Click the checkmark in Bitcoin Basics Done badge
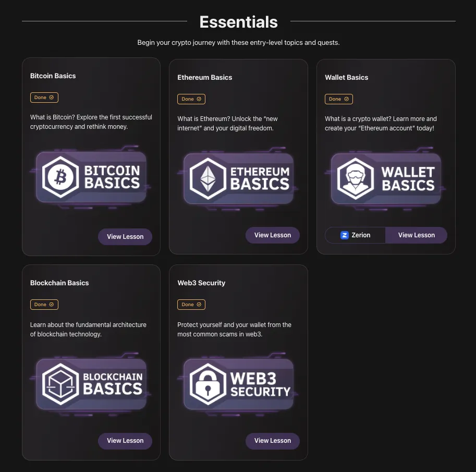The width and height of the screenshot is (476, 472). click(x=52, y=98)
